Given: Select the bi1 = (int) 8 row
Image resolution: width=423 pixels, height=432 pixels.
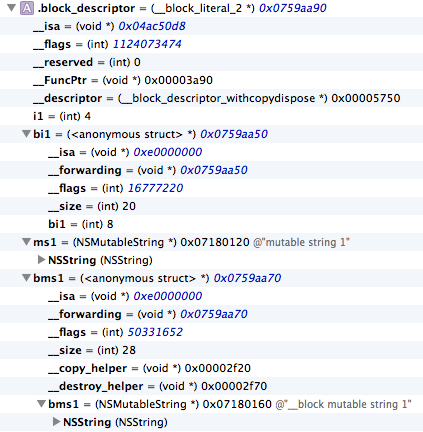Looking at the screenshot, I should click(211, 224).
